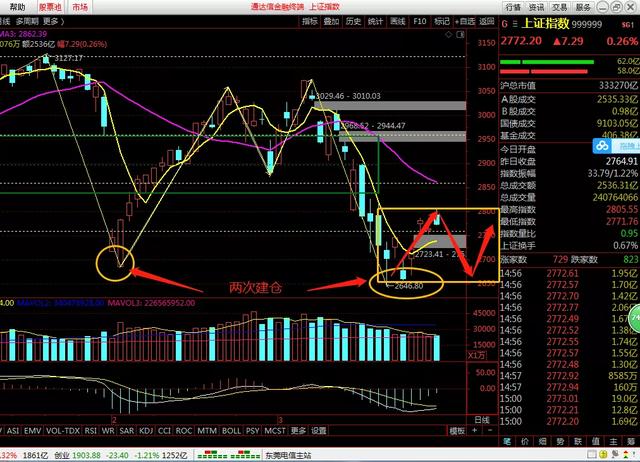Switch to the 值 tab

click(596, 442)
